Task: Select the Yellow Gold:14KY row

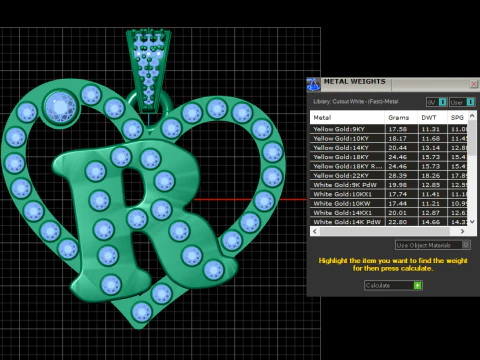Action: click(389, 148)
